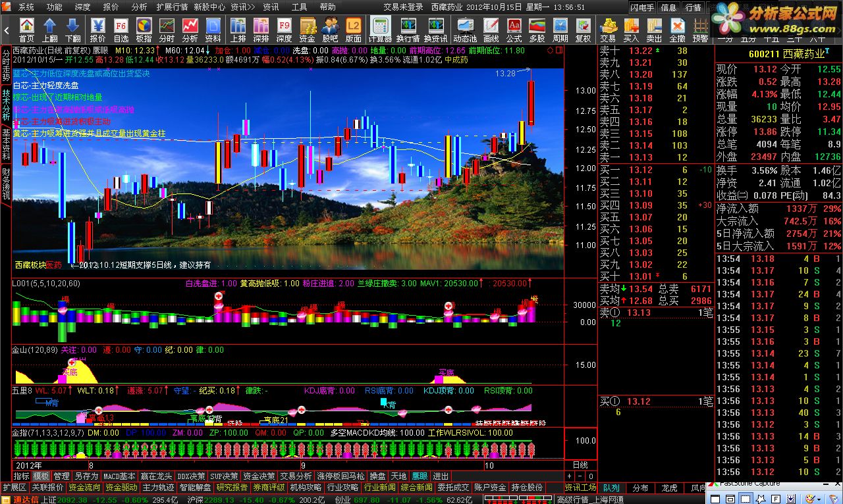The height and width of the screenshot is (504, 843).
Task: Select the 财务透视 vertical side tab
Action: point(6,183)
